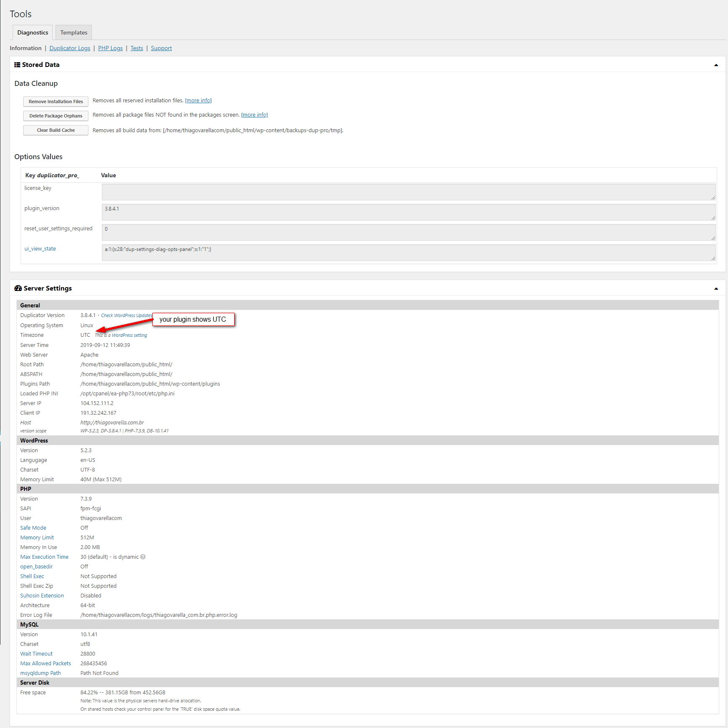Click the Stored Data list icon
The height and width of the screenshot is (728, 728).
[x=17, y=65]
